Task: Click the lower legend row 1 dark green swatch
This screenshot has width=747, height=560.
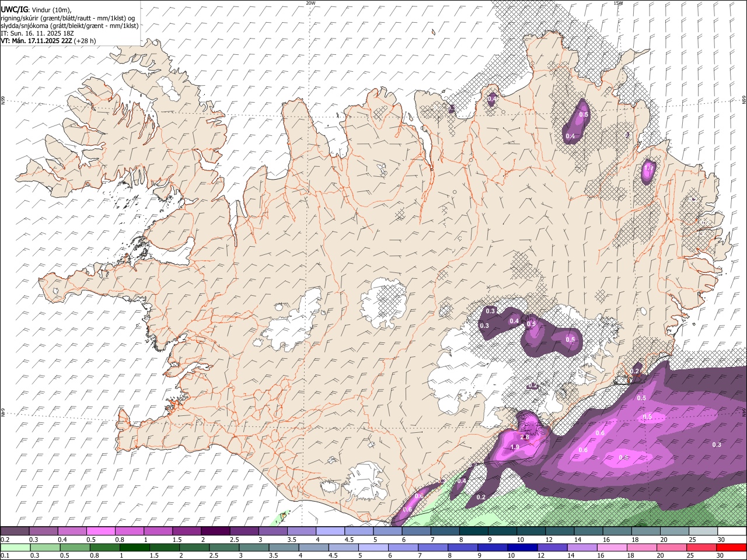Action: tap(134, 547)
